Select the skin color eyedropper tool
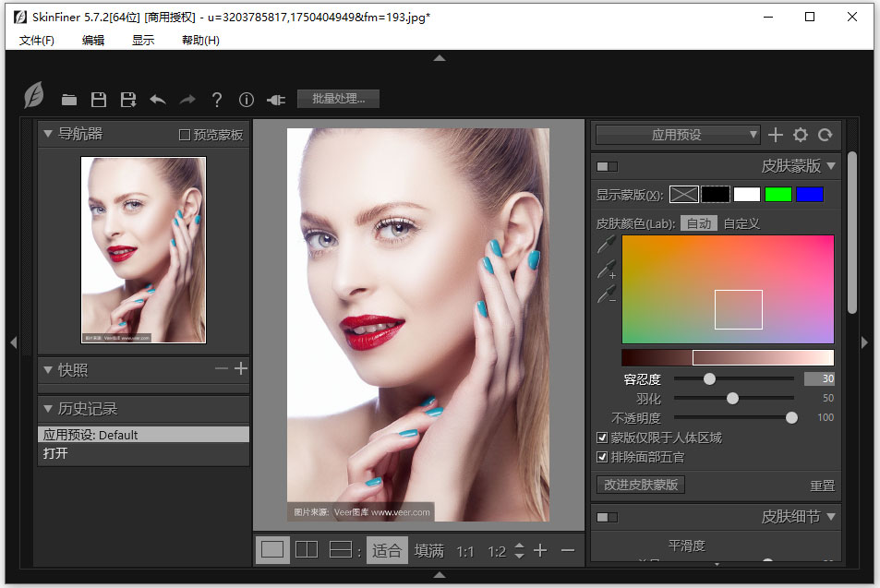 pos(606,245)
